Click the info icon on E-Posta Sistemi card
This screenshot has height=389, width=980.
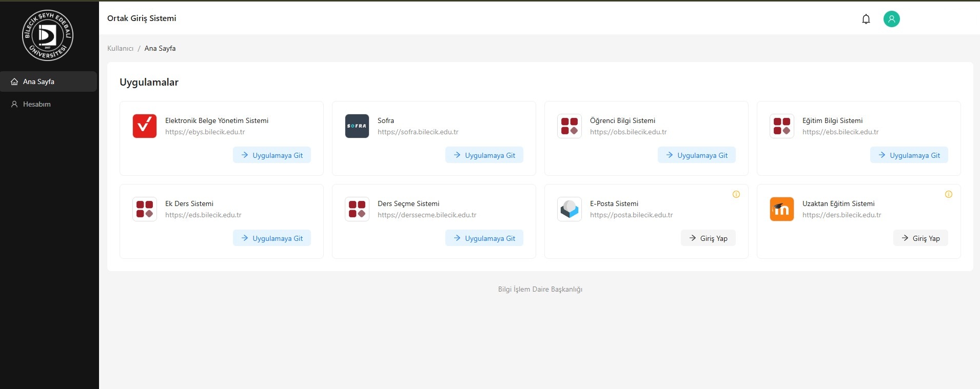point(736,194)
